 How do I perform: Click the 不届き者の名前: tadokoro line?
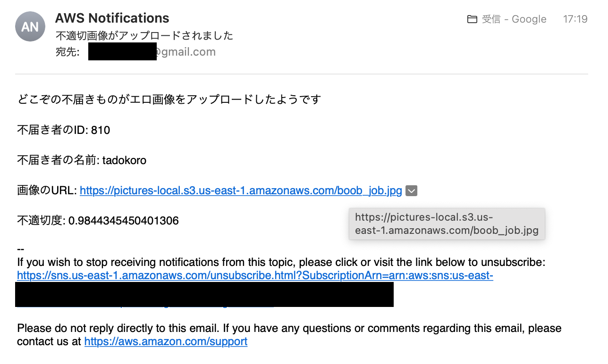(x=82, y=160)
